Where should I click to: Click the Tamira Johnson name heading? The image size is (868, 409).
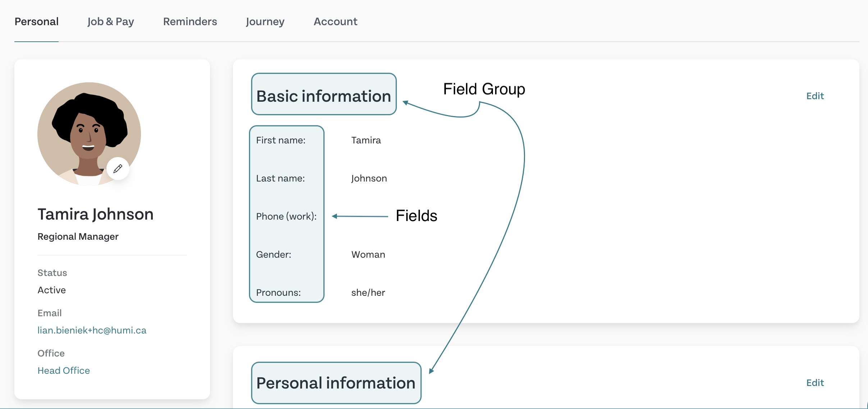96,214
